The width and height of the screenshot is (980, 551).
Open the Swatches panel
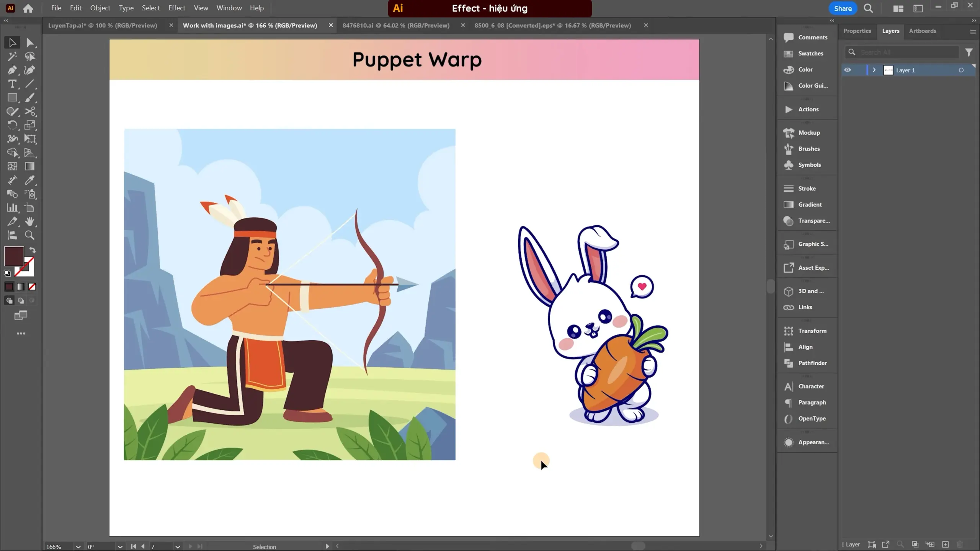tap(807, 54)
